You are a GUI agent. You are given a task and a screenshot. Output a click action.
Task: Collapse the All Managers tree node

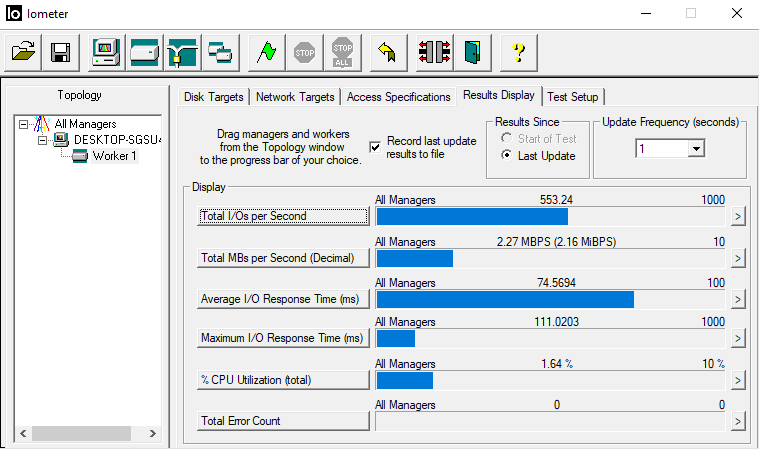pyautogui.click(x=23, y=124)
